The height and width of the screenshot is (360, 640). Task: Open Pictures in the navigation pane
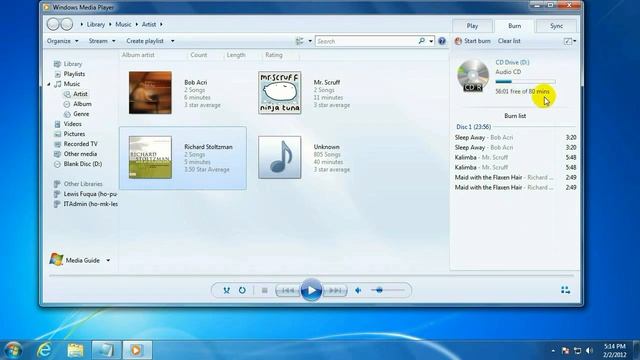pos(74,134)
